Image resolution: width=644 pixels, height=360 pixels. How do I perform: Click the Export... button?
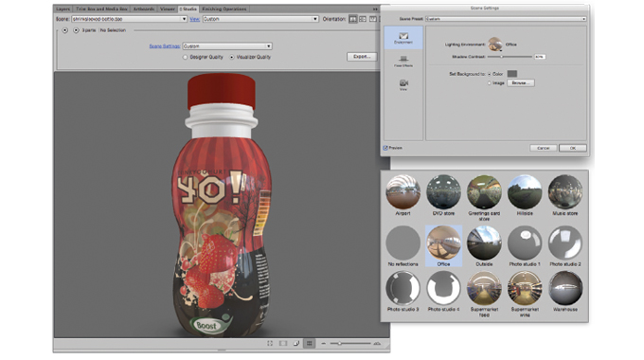[x=362, y=57]
